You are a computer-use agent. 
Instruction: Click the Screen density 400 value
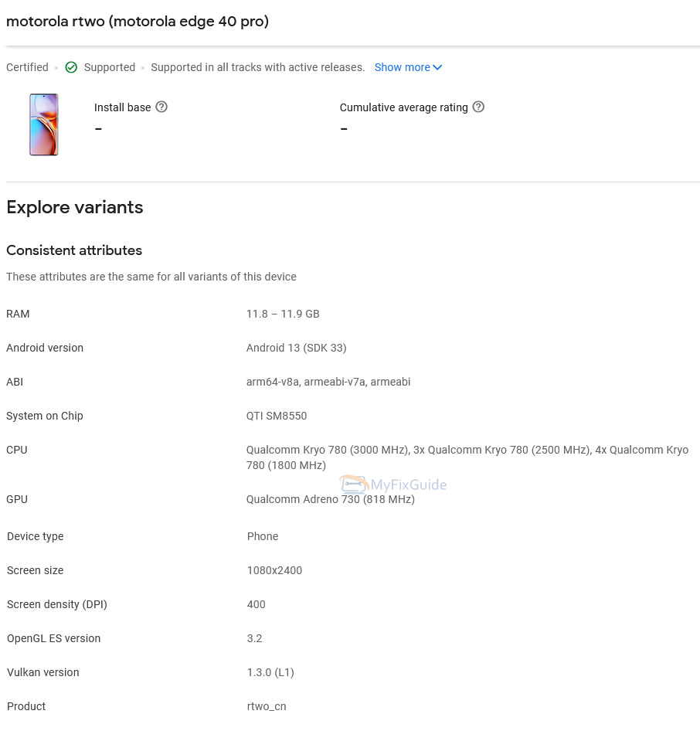pyautogui.click(x=256, y=604)
